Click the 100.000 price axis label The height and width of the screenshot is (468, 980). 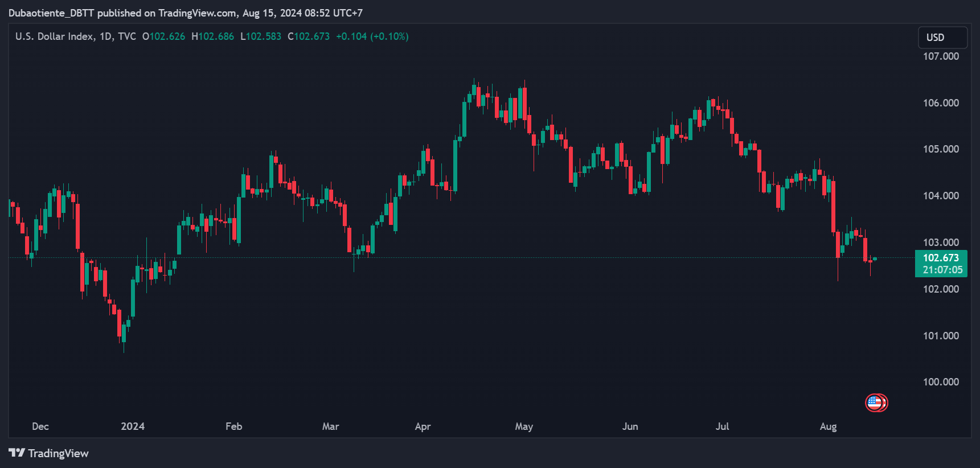(x=941, y=382)
